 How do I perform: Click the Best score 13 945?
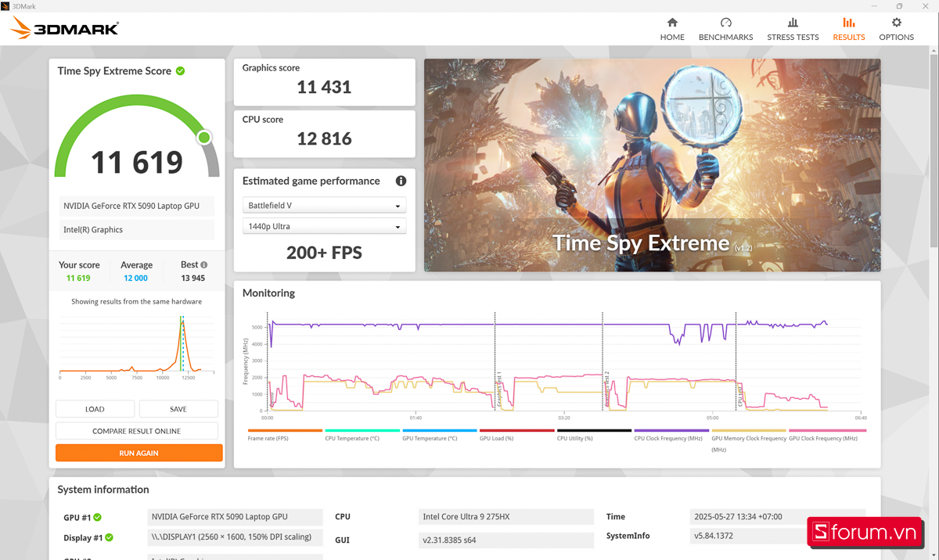tap(192, 278)
